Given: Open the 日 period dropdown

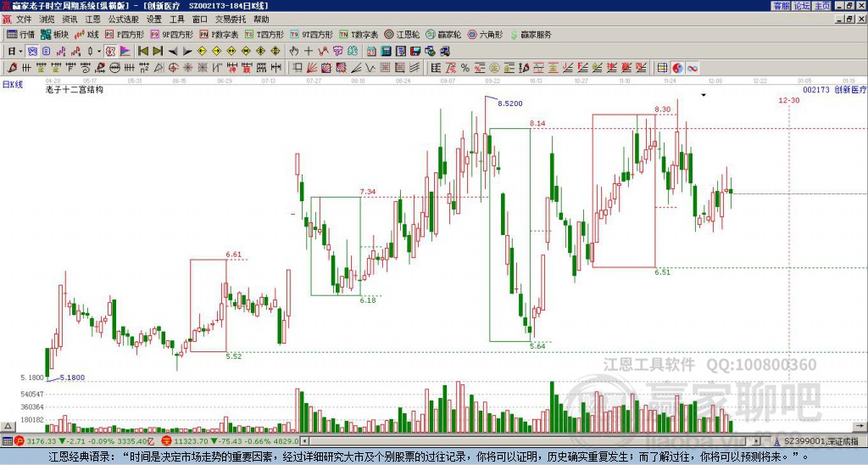Looking at the screenshot, I should (x=14, y=52).
